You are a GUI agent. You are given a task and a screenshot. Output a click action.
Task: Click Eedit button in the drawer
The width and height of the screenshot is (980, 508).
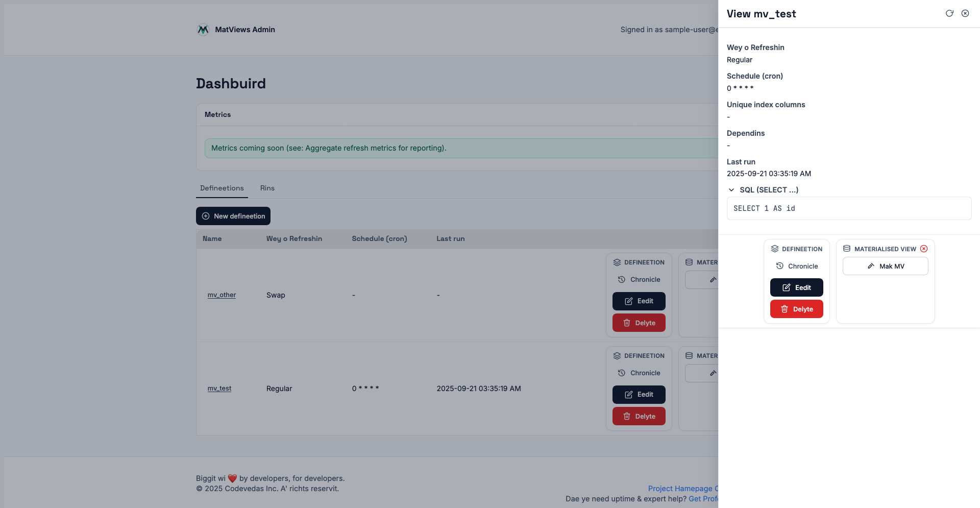796,287
